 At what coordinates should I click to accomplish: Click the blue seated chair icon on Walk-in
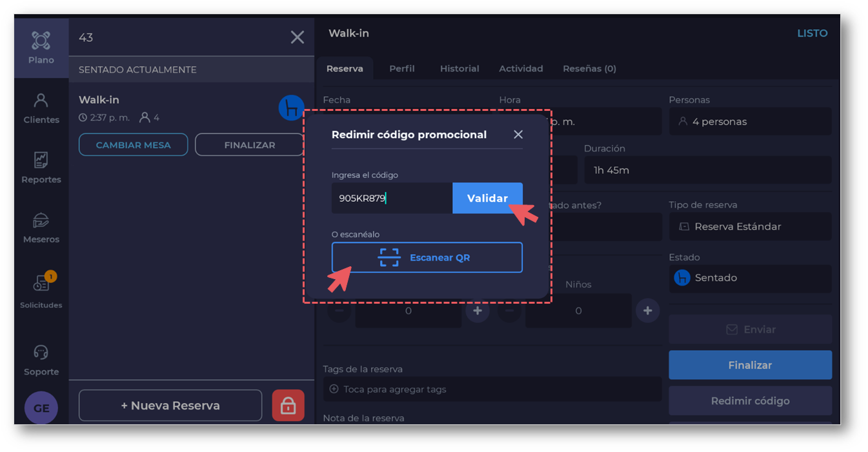pyautogui.click(x=291, y=108)
